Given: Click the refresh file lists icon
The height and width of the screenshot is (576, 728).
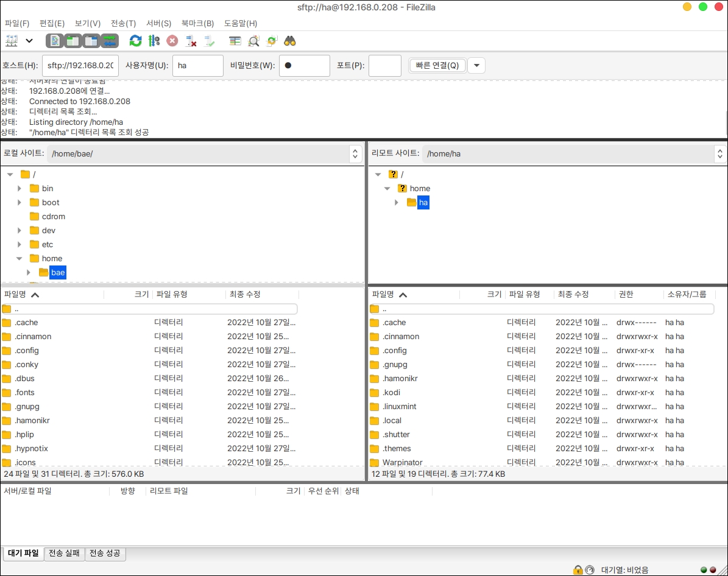Looking at the screenshot, I should 135,41.
